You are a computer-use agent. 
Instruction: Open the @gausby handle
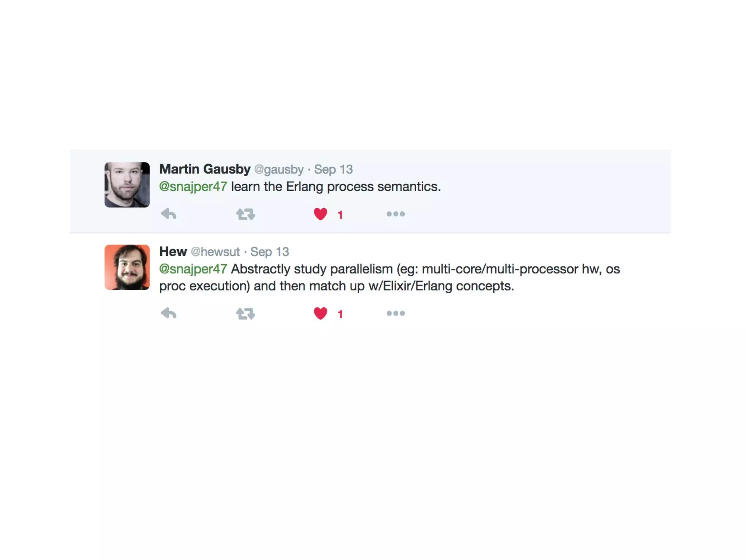(x=279, y=170)
